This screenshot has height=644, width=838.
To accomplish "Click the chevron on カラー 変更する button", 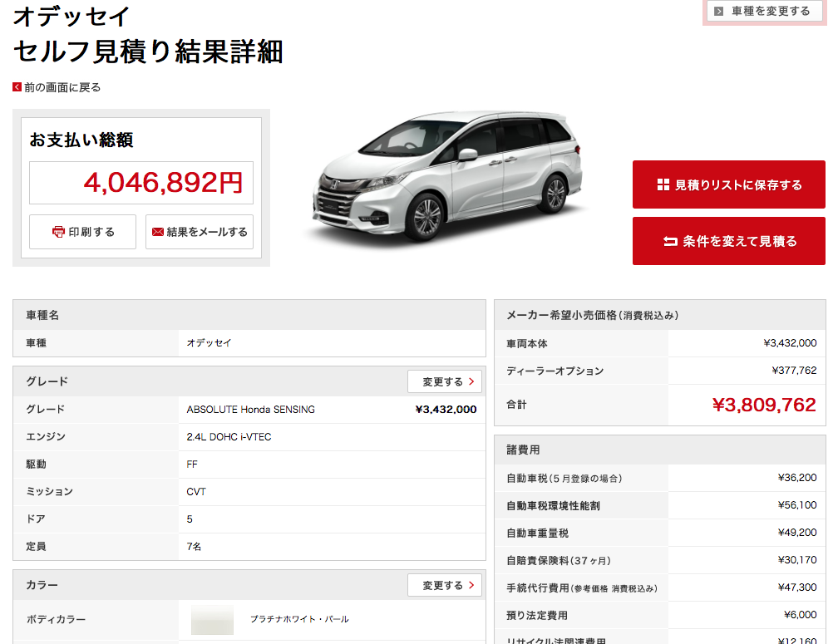I will 471,585.
